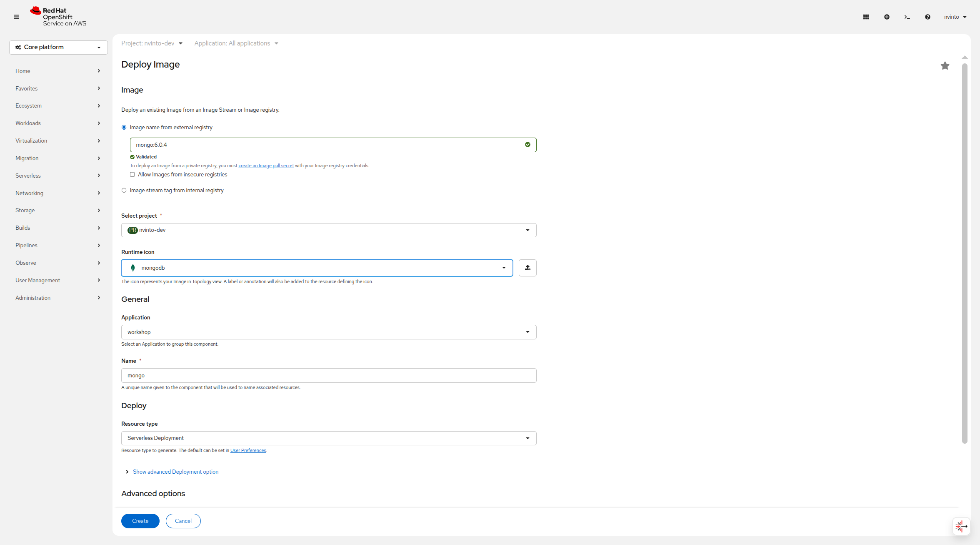This screenshot has height=545, width=980.
Task: Add page to favorites star icon
Action: 945,65
